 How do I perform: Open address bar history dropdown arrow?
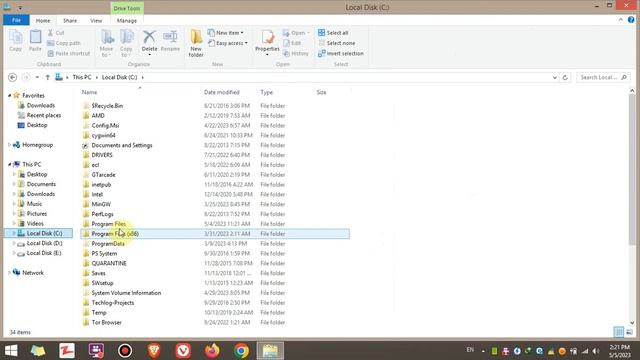(x=554, y=77)
